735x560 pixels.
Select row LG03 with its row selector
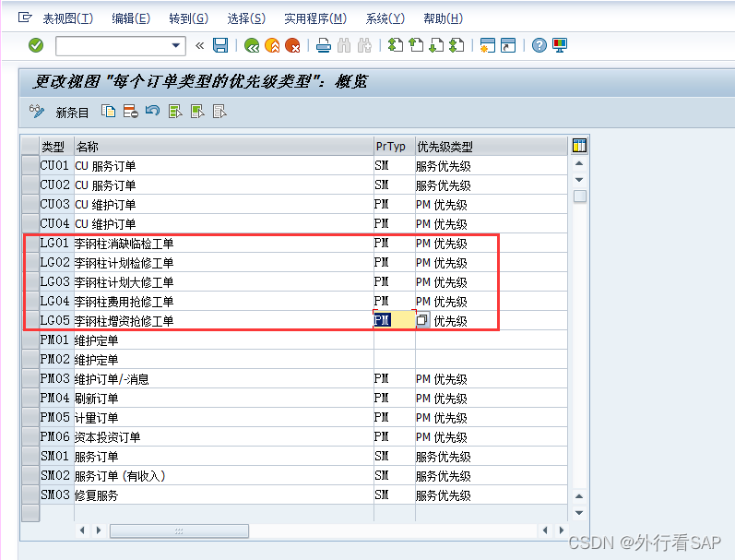pyautogui.click(x=30, y=281)
